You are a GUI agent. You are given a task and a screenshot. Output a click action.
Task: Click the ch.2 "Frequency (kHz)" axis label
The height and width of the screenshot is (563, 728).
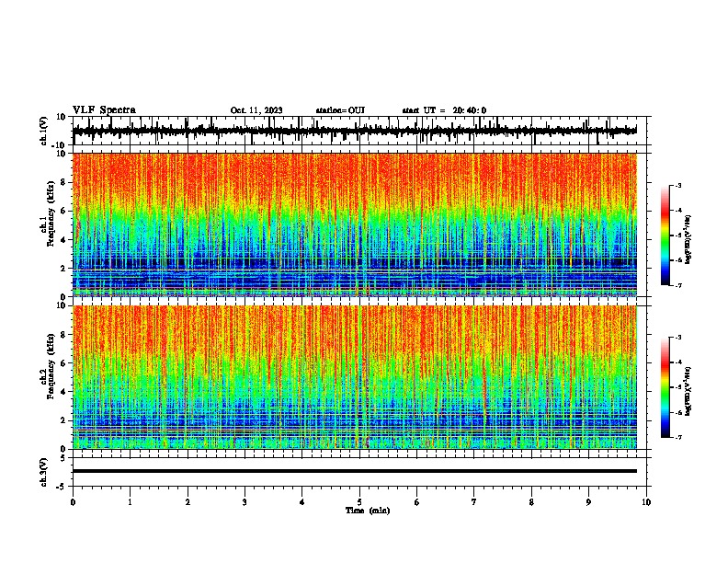pos(51,366)
